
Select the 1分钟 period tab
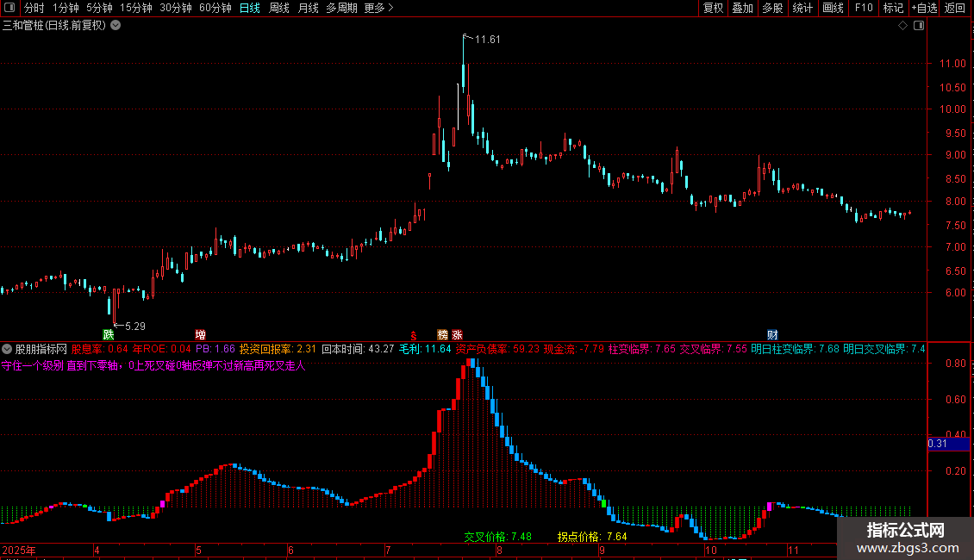[66, 8]
